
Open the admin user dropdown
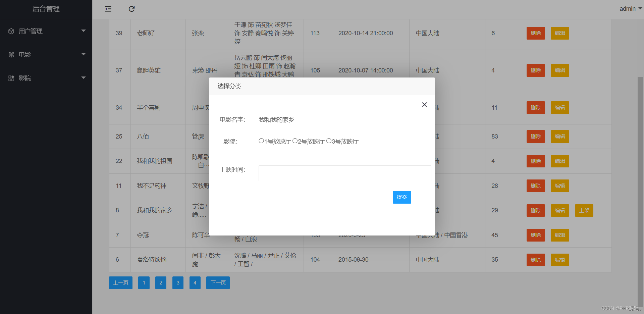click(631, 9)
